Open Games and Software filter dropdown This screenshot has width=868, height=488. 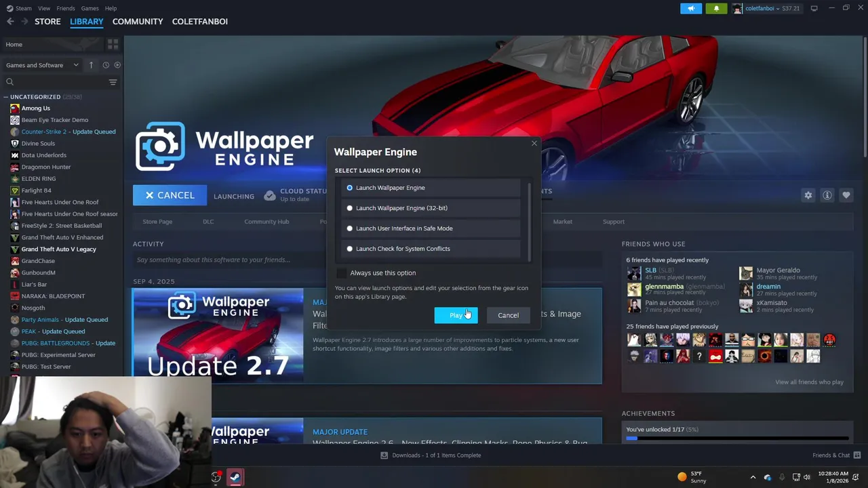42,65
